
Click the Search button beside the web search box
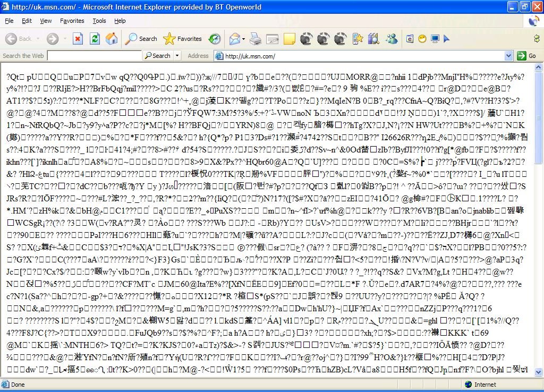(158, 55)
